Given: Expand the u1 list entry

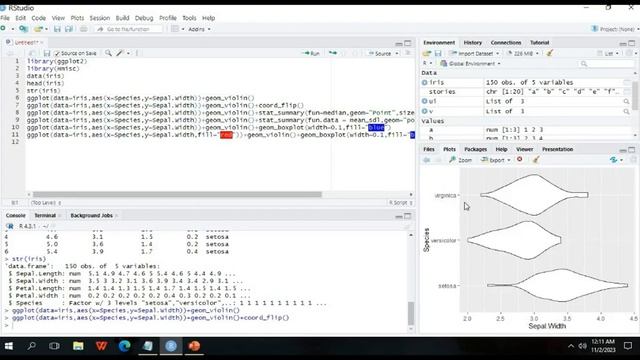Looking at the screenshot, I should click(x=424, y=101).
